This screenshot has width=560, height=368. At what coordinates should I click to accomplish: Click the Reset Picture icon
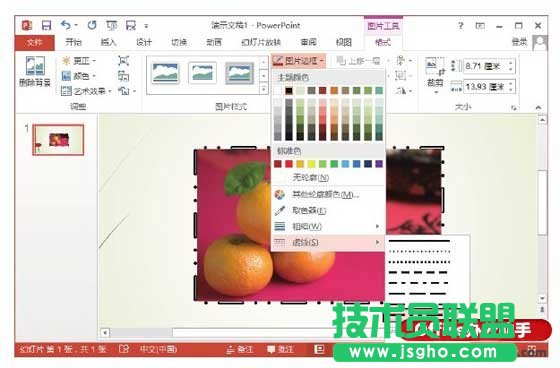tap(124, 91)
